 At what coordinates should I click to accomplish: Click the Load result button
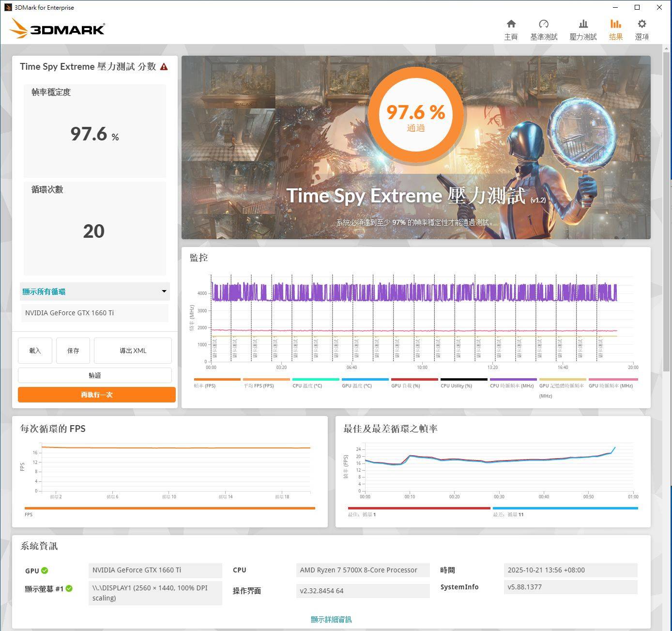(x=35, y=351)
